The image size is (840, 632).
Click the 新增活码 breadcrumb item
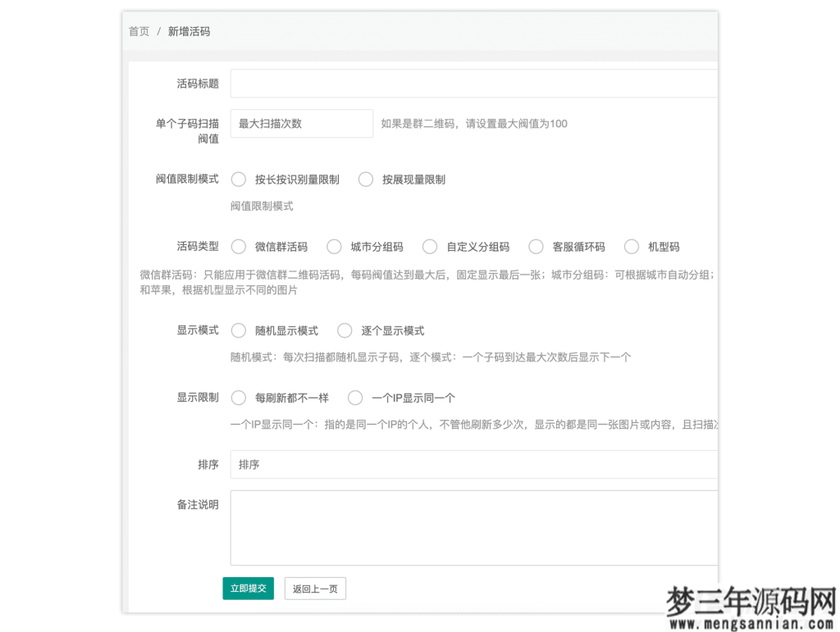pyautogui.click(x=188, y=32)
